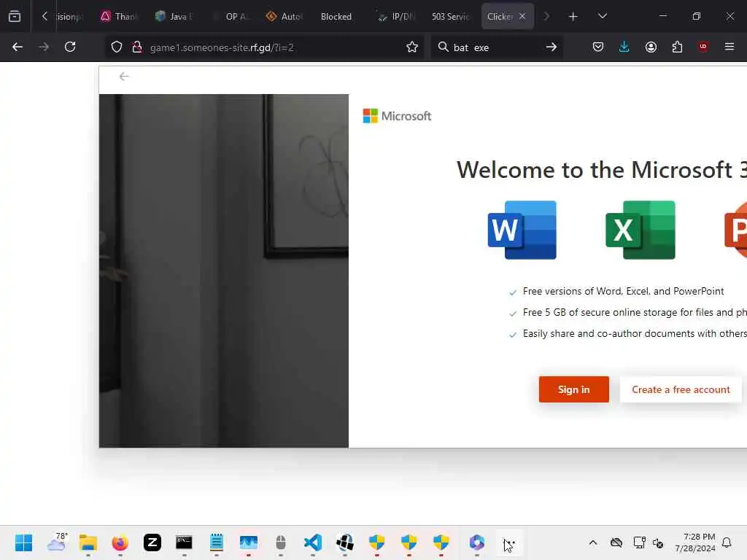747x560 pixels.
Task: Click the page's gray back arrow
Action: coord(124,77)
